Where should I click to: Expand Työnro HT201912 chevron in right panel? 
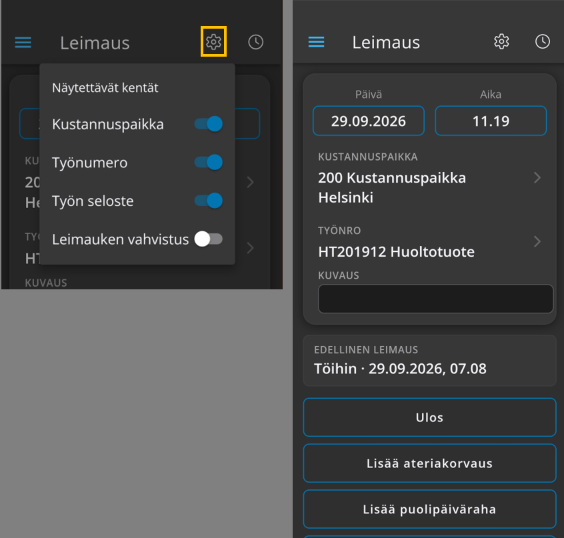point(537,241)
